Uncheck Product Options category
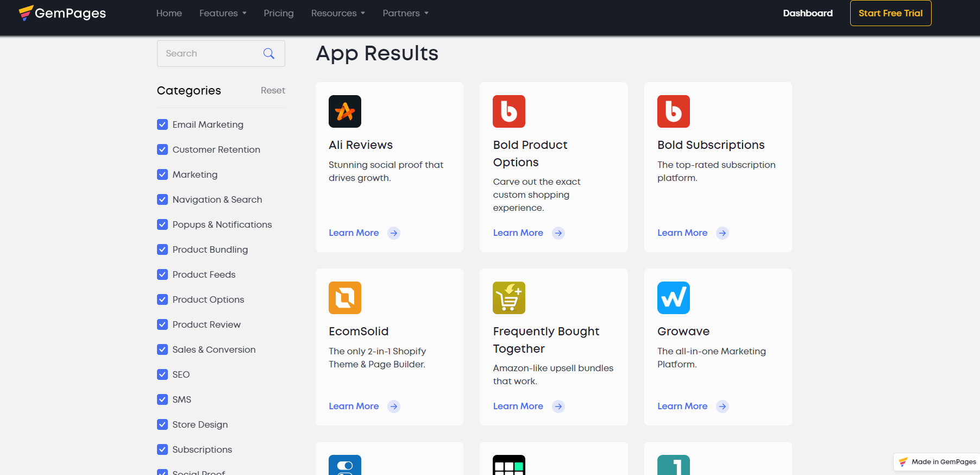 click(x=162, y=299)
